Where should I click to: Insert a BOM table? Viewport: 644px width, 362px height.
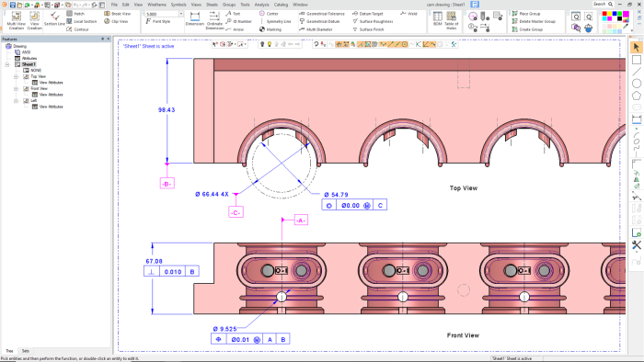coord(438,18)
